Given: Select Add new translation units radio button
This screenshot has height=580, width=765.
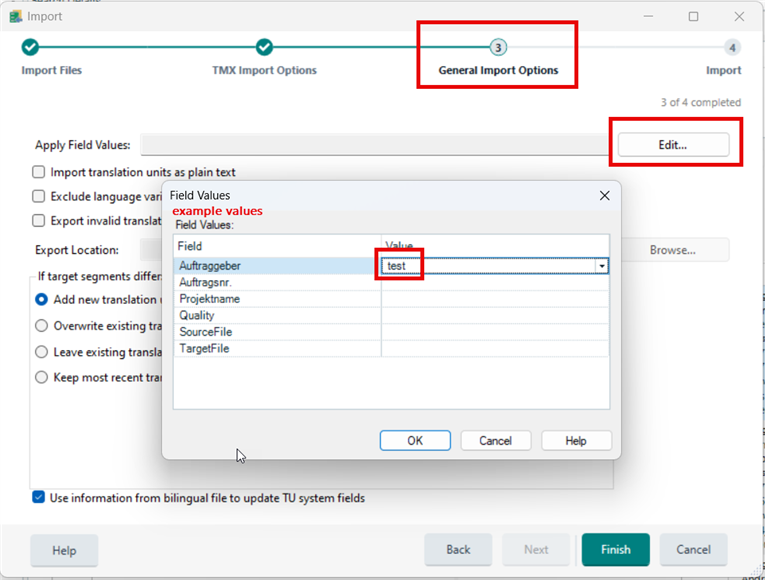Looking at the screenshot, I should coord(41,299).
